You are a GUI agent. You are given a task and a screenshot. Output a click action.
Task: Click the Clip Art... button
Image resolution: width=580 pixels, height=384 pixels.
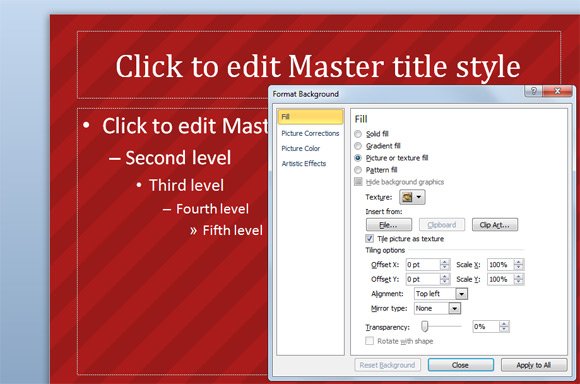click(x=495, y=225)
